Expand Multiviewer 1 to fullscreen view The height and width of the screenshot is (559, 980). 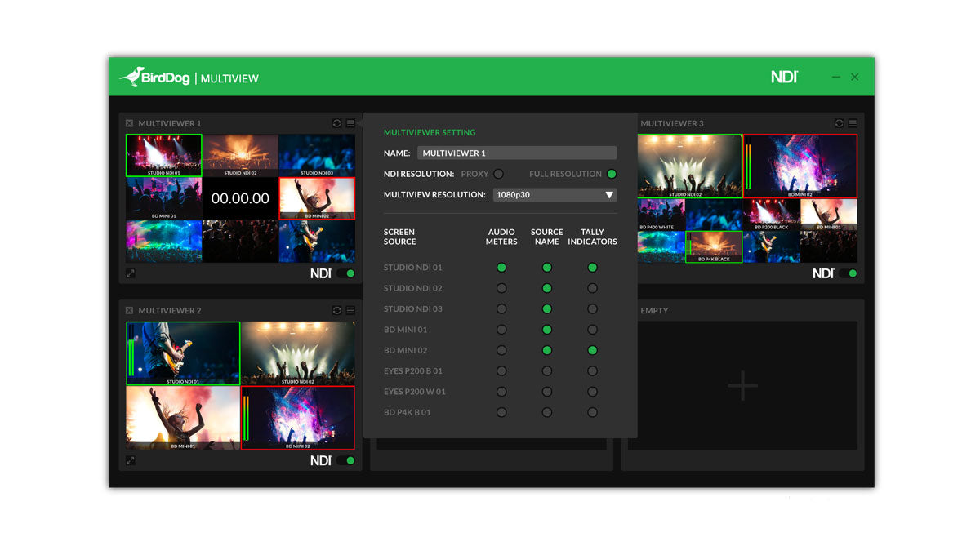click(x=130, y=273)
